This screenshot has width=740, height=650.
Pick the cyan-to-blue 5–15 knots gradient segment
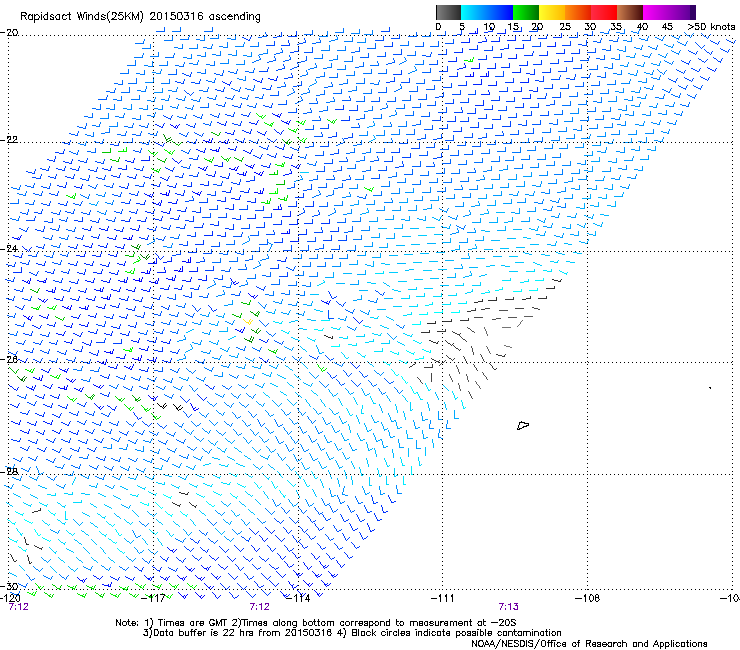tap(487, 12)
